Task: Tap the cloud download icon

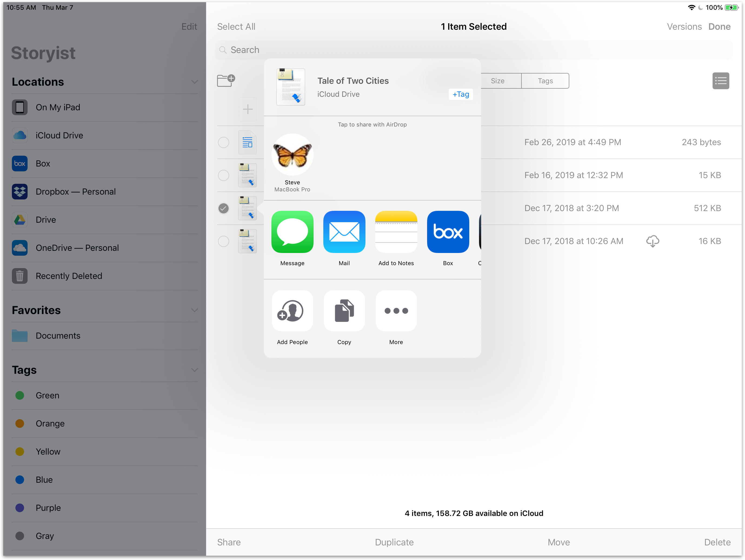Action: point(652,241)
